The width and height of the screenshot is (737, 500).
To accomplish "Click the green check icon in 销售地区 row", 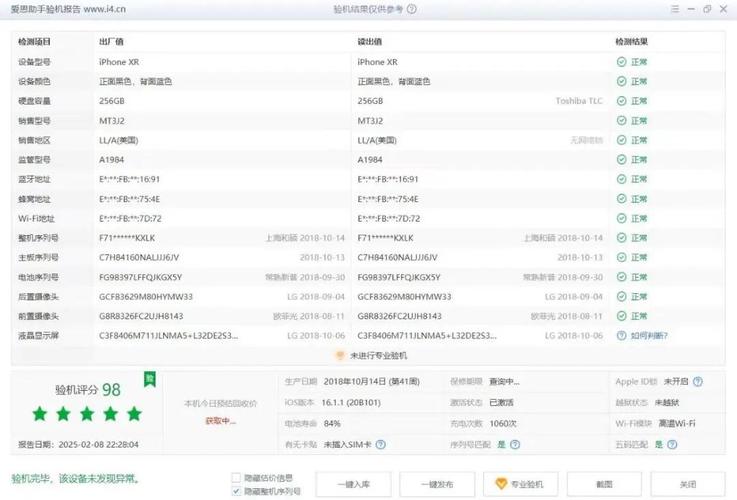I will click(x=621, y=140).
